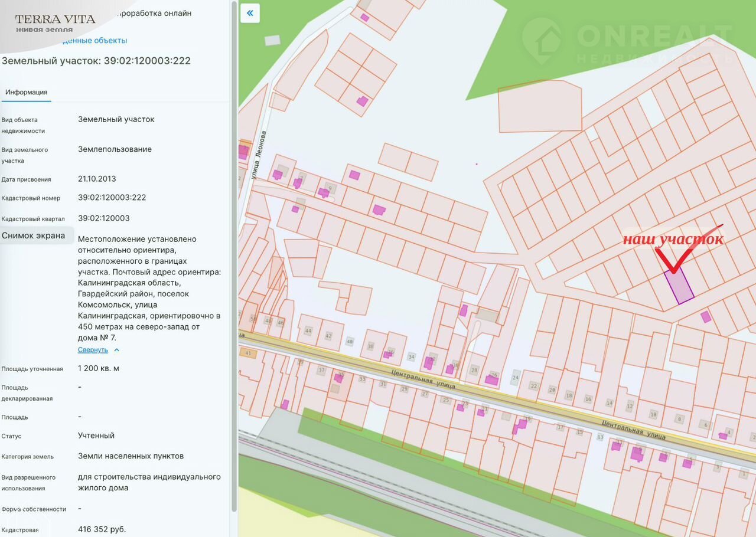The image size is (756, 537).
Task: Click the Terra Vita logo
Action: pyautogui.click(x=54, y=22)
